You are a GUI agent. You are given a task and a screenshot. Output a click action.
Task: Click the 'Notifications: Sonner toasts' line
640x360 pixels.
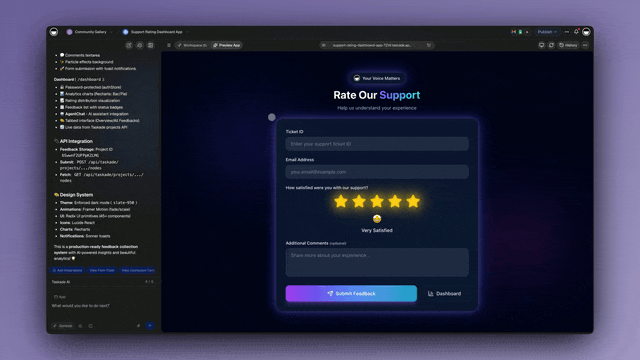point(85,236)
